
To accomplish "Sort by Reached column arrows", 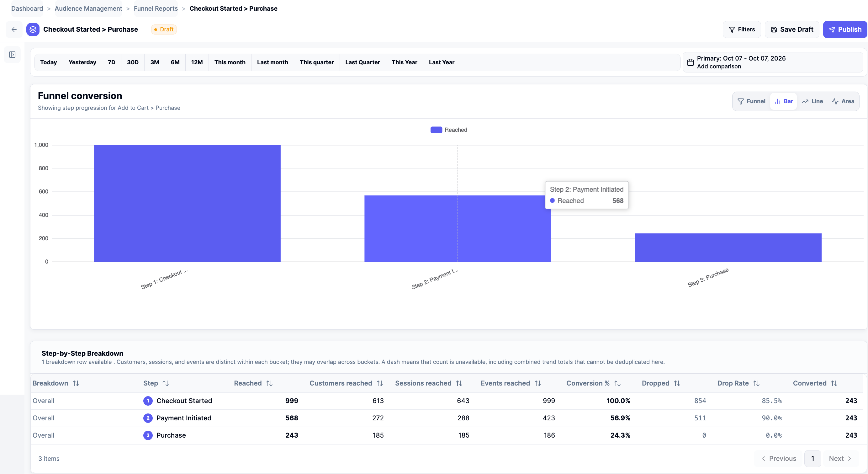I will pyautogui.click(x=269, y=383).
